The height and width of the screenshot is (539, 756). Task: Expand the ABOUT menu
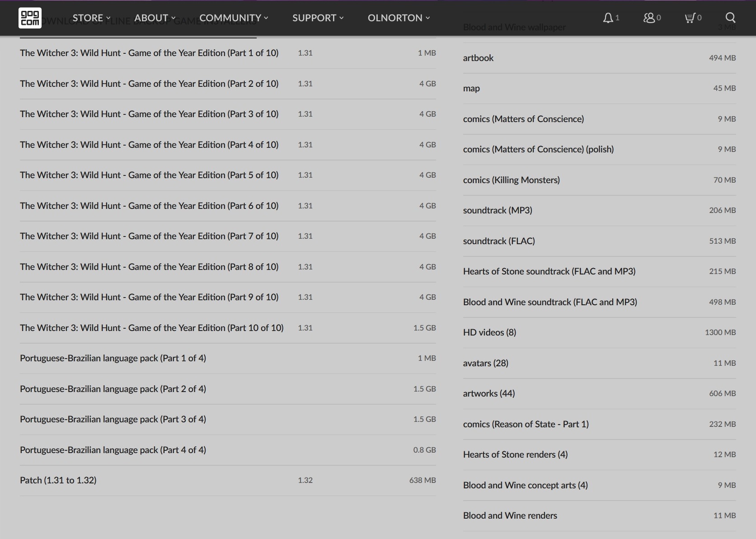[x=155, y=18]
